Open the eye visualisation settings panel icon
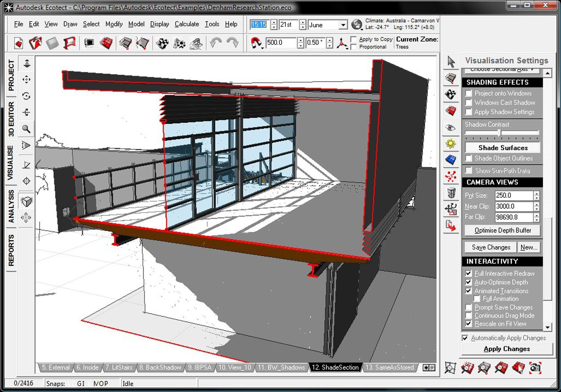Viewport: 561px width, 392px height. (x=451, y=128)
